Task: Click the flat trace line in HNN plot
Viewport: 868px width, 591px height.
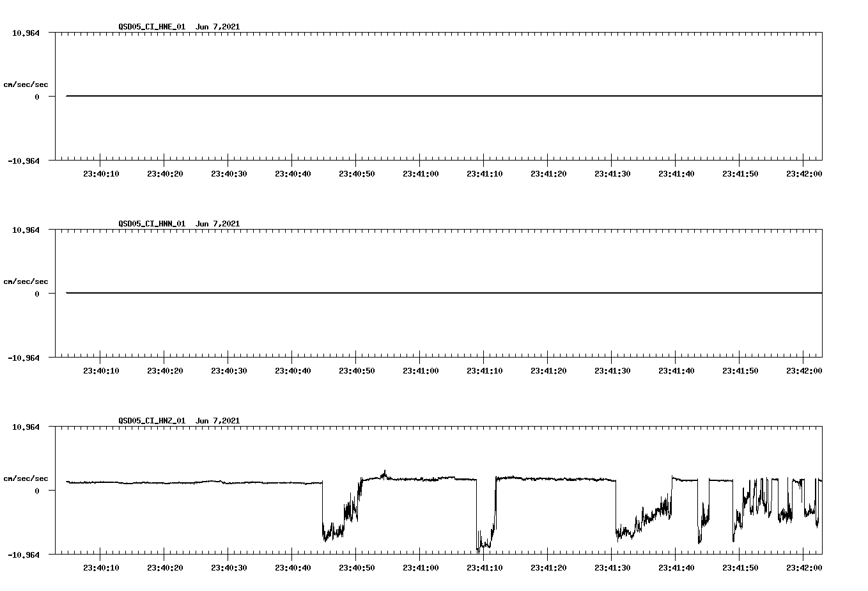Action: click(444, 293)
